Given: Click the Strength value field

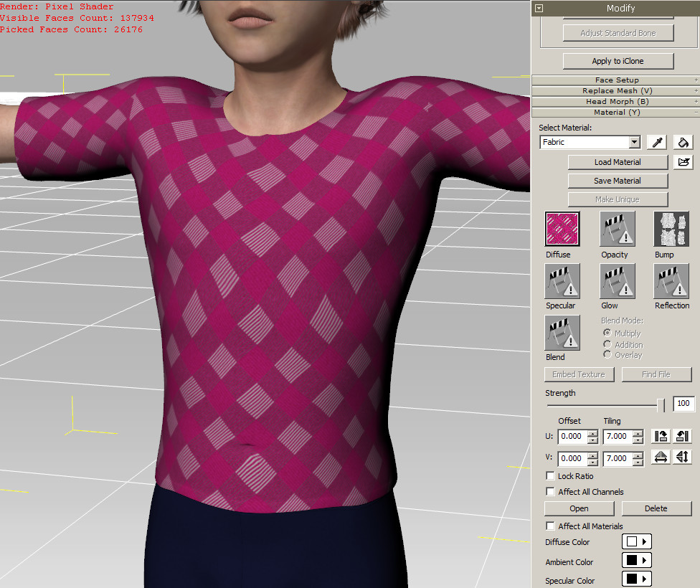Looking at the screenshot, I should pos(684,404).
